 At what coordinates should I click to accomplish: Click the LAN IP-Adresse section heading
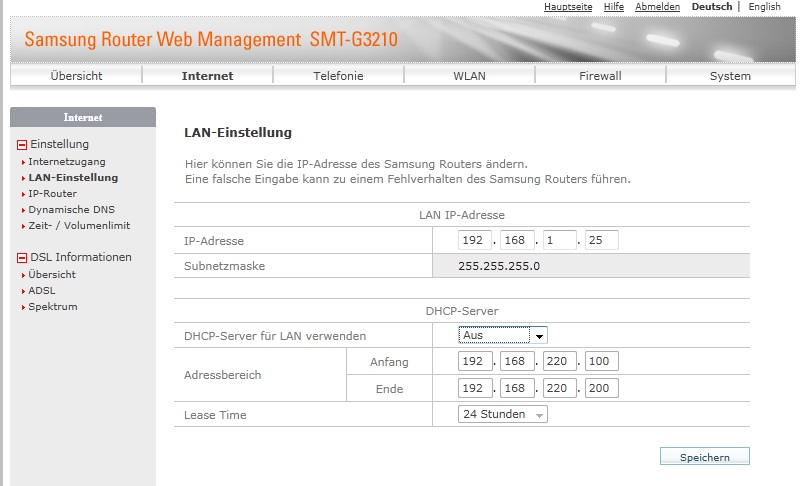click(x=462, y=215)
